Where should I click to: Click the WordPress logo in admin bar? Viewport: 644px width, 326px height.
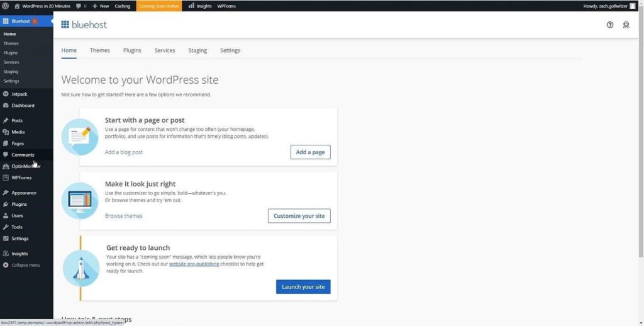click(x=5, y=6)
